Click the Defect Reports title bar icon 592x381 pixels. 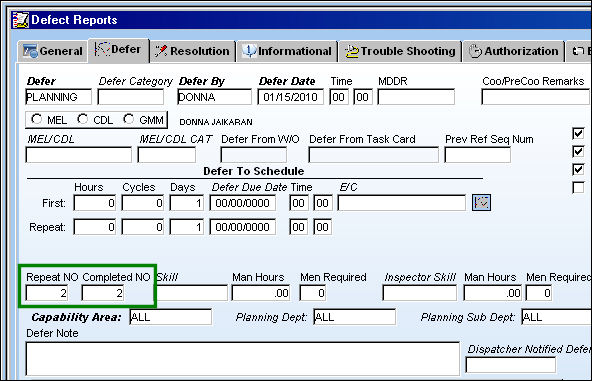[x=20, y=20]
